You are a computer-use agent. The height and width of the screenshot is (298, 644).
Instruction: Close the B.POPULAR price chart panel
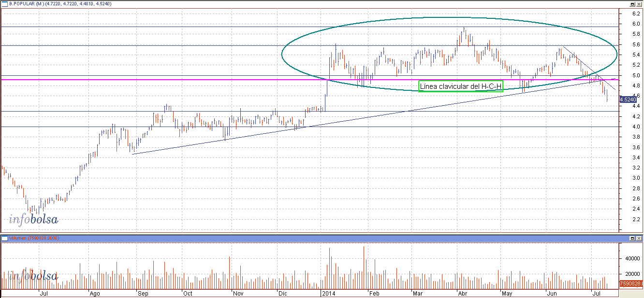tap(639, 3)
